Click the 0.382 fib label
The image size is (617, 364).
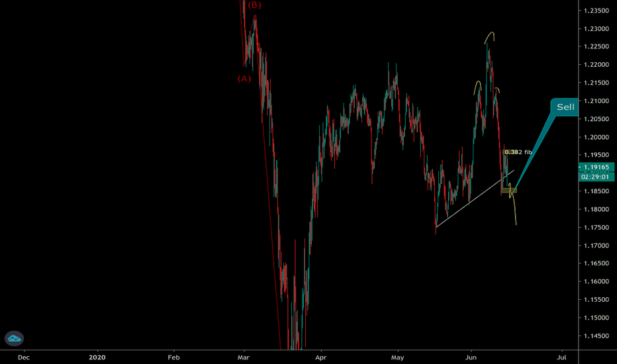click(x=518, y=152)
